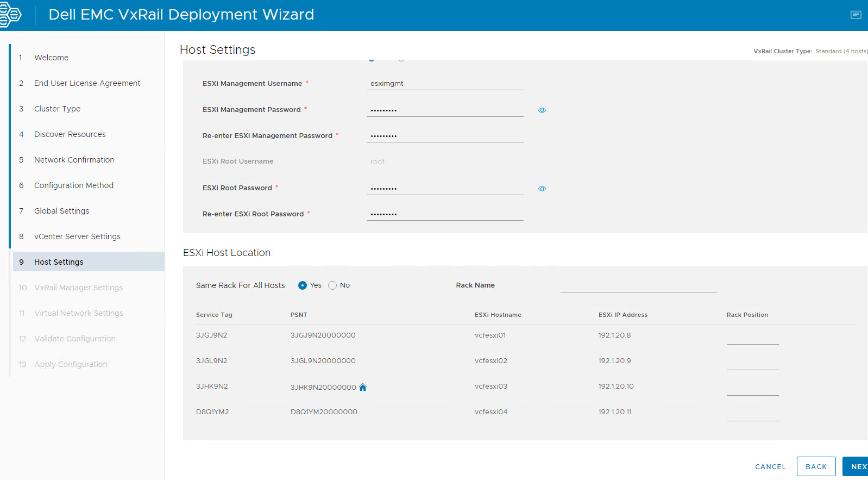Select the Re-enter ESXi Root Password field
The width and height of the screenshot is (868, 480).
point(445,214)
